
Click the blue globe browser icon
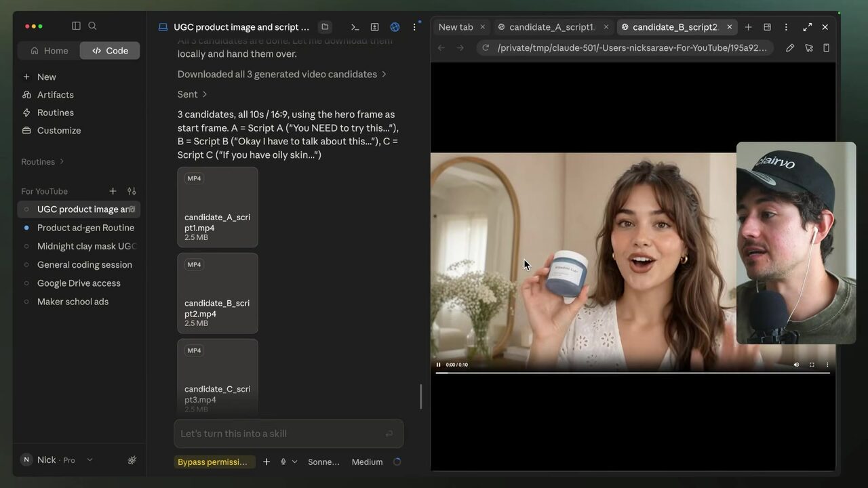tap(395, 27)
